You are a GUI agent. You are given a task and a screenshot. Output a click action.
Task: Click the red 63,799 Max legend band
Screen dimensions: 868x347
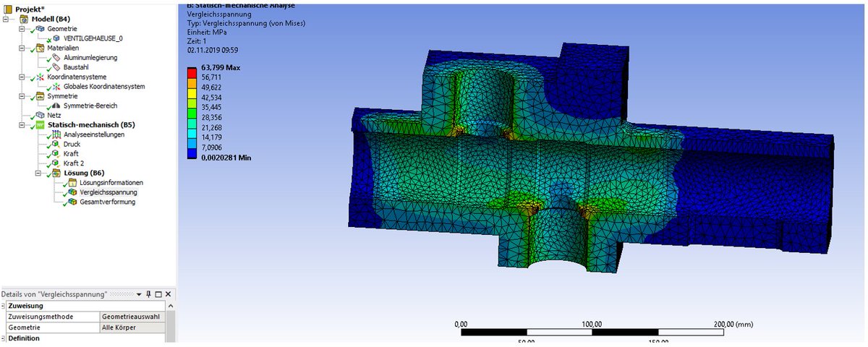192,72
